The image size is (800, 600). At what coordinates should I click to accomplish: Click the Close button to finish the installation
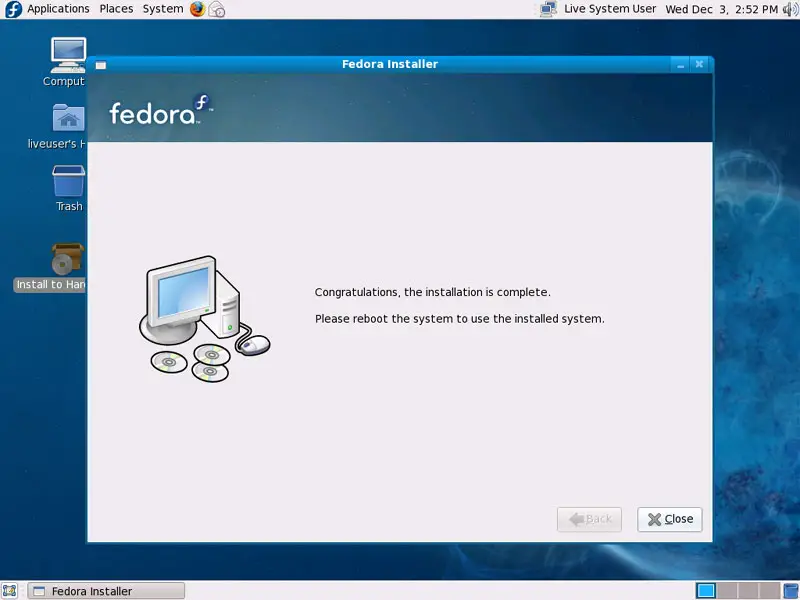(x=670, y=519)
